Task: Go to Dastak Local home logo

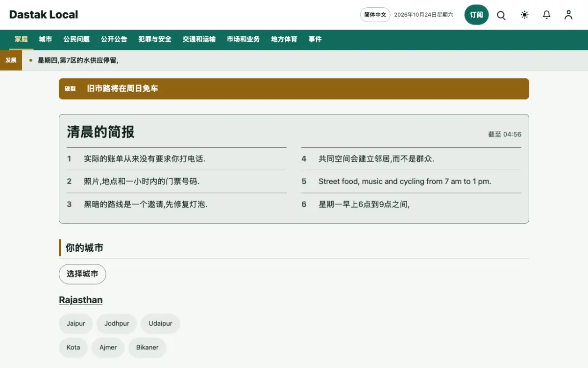Action: [44, 15]
